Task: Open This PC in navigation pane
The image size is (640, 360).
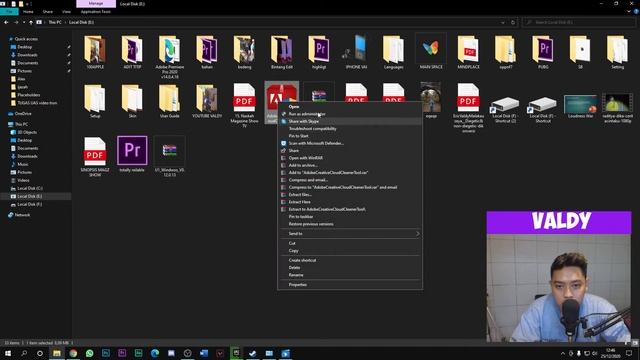Action: [21, 124]
